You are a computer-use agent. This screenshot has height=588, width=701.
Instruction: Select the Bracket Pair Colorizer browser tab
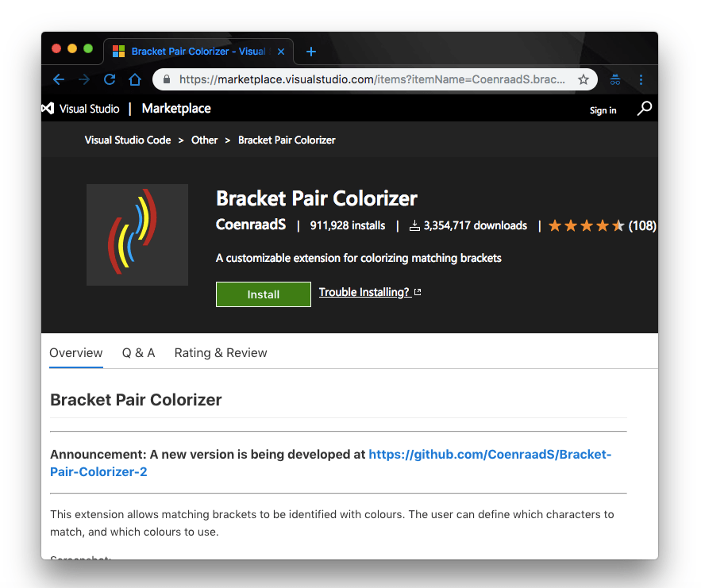tap(198, 52)
